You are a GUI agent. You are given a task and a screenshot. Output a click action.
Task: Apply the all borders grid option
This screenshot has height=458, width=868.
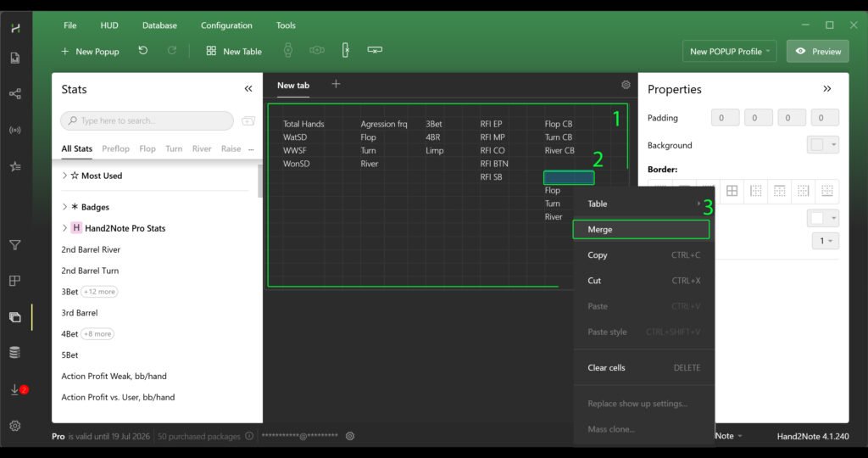732,191
